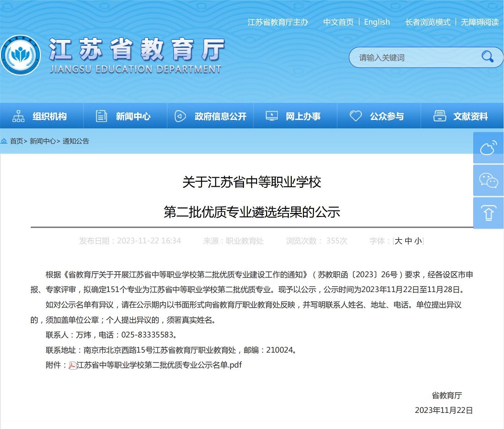Click the back-to-top arrow icon
504x429 pixels.
click(488, 213)
